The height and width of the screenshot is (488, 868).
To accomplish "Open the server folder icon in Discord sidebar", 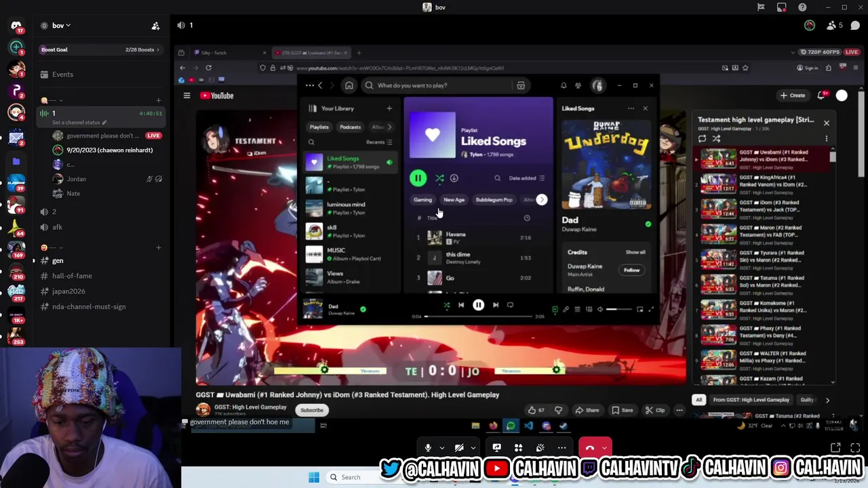I will coord(16,161).
